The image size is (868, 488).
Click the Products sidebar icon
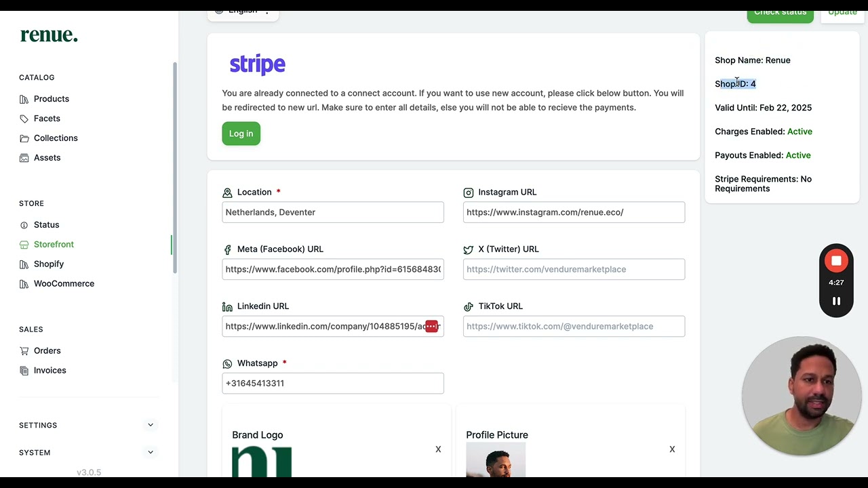24,99
